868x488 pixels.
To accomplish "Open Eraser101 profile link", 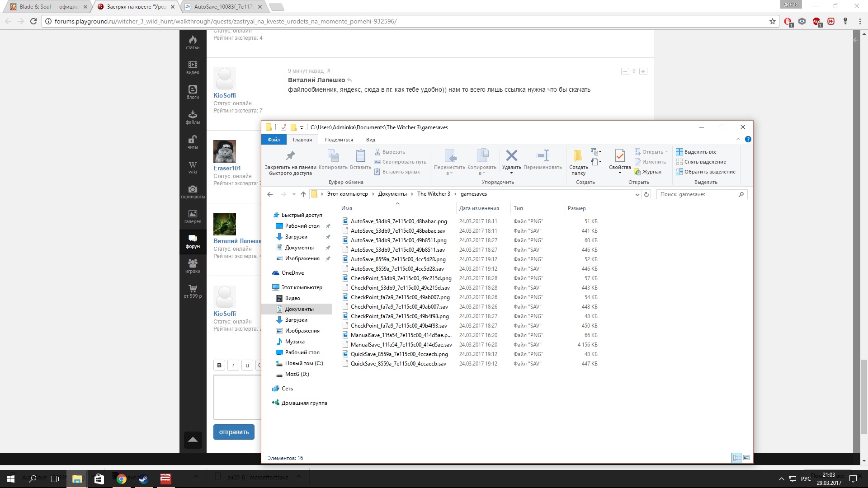I will point(227,168).
